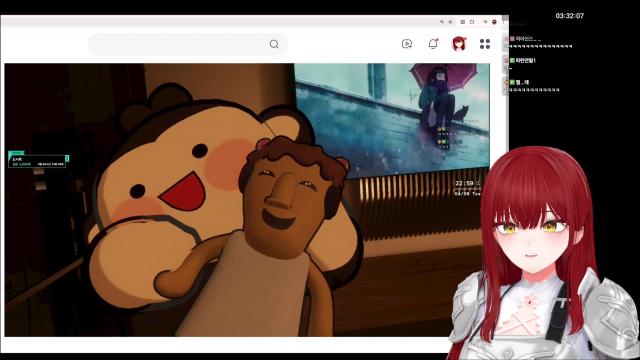
Task: Focus the page search input field
Action: (188, 44)
